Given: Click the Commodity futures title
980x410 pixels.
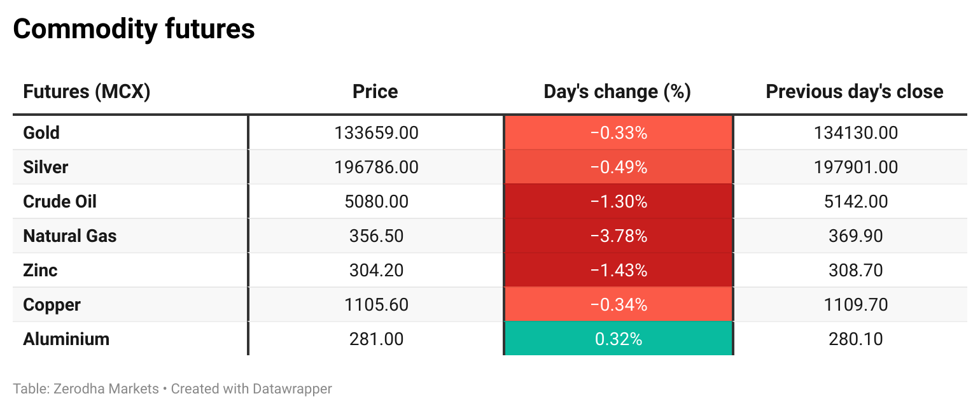Looking at the screenshot, I should 134,29.
